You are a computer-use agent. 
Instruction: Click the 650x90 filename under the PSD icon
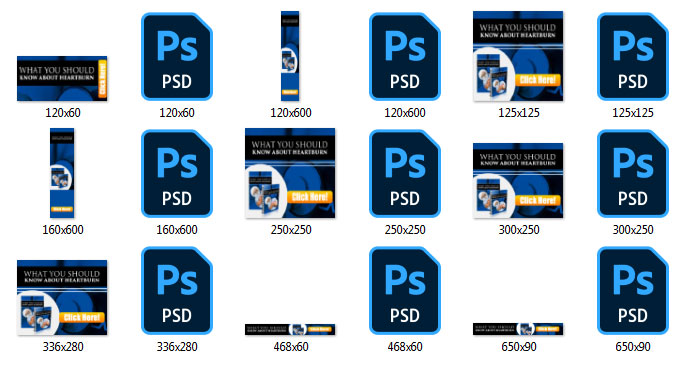coord(633,347)
